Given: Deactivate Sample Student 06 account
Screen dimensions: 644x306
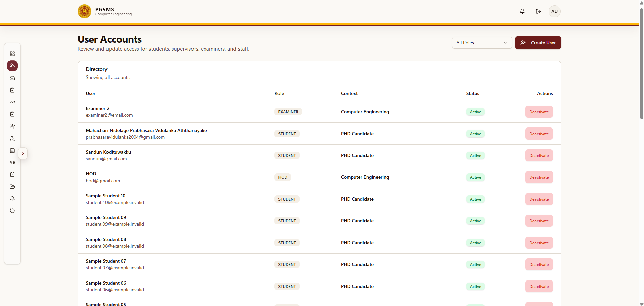Looking at the screenshot, I should 539,286.
